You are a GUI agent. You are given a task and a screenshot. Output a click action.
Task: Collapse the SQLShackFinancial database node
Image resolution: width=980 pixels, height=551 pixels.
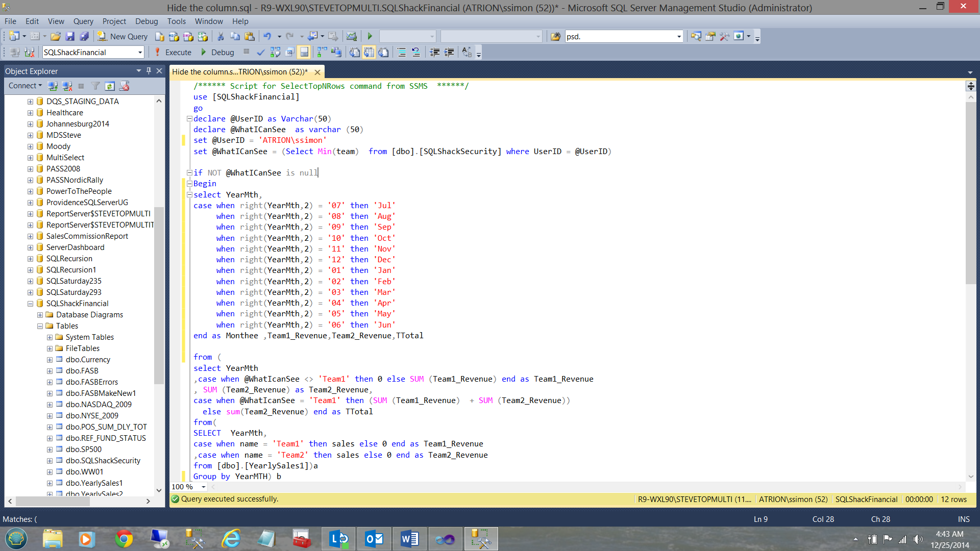coord(30,304)
